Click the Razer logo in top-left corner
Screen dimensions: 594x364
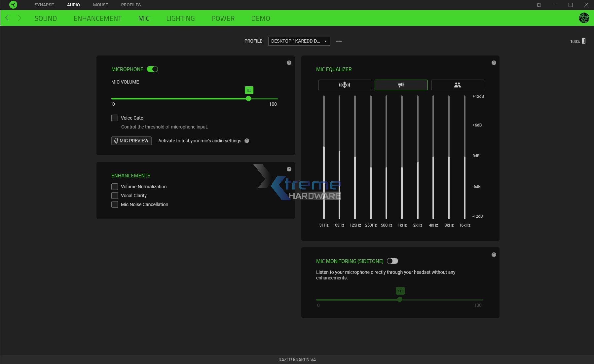click(x=13, y=5)
